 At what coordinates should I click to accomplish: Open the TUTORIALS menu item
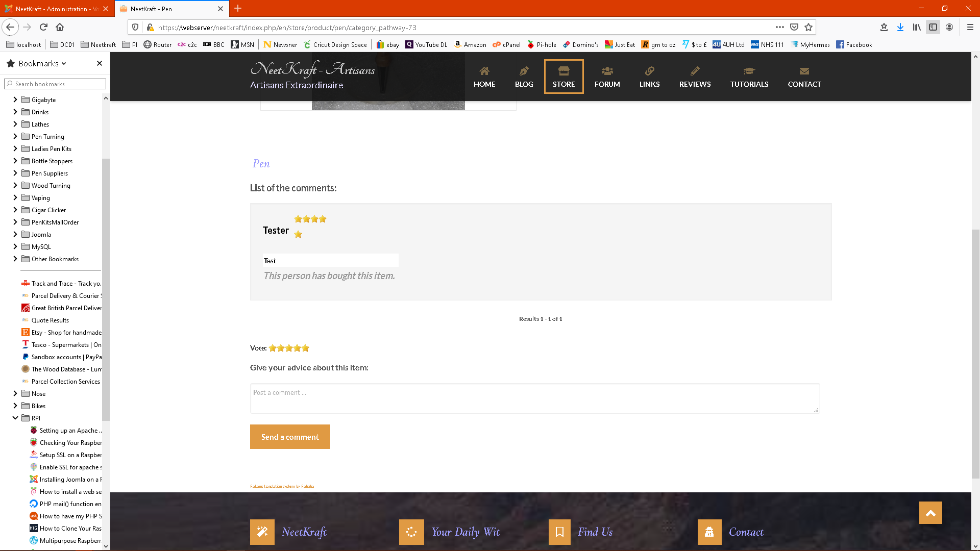click(x=749, y=77)
